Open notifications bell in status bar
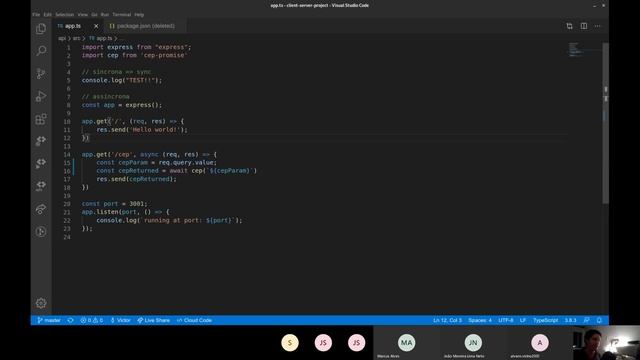 click(x=599, y=320)
